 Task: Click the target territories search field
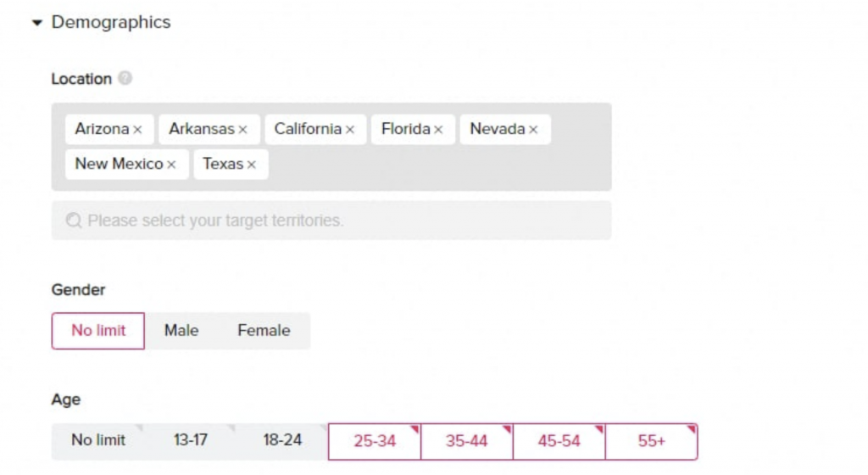click(x=331, y=221)
